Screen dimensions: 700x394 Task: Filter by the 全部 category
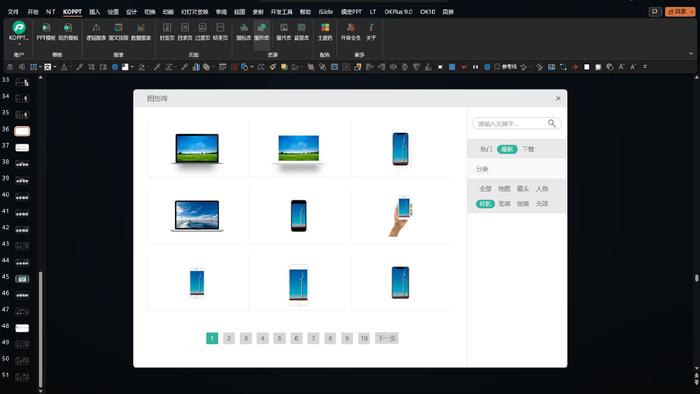point(485,189)
